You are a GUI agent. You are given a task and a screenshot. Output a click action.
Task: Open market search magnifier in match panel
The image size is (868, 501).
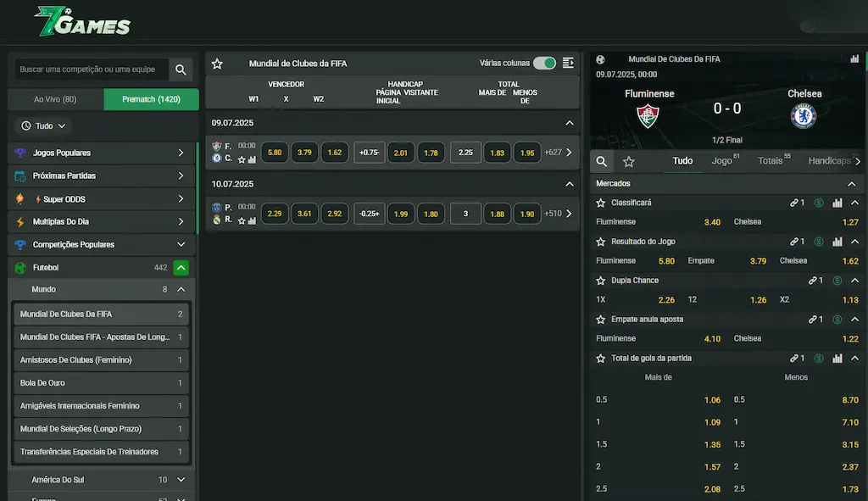click(x=602, y=162)
